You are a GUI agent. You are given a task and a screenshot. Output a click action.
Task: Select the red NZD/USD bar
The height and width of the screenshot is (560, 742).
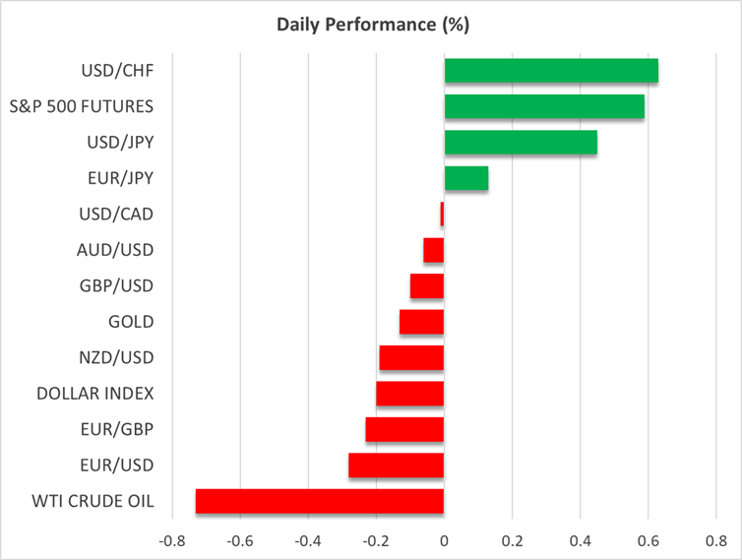pyautogui.click(x=411, y=357)
